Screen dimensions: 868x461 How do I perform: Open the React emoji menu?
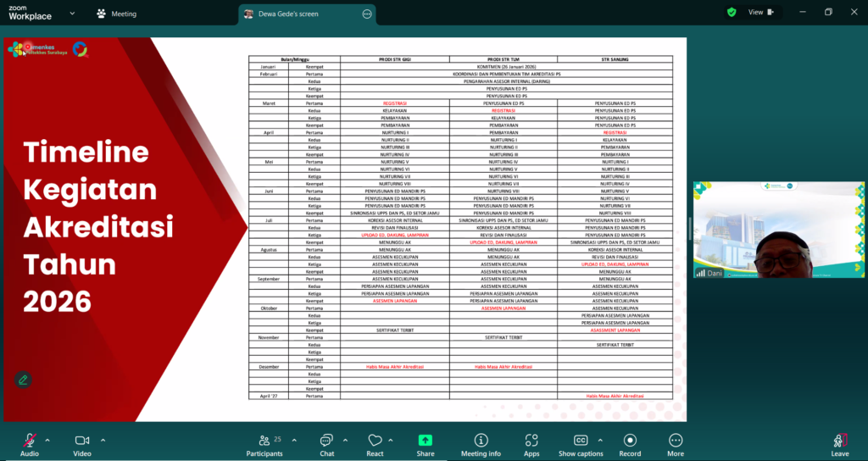pos(375,443)
